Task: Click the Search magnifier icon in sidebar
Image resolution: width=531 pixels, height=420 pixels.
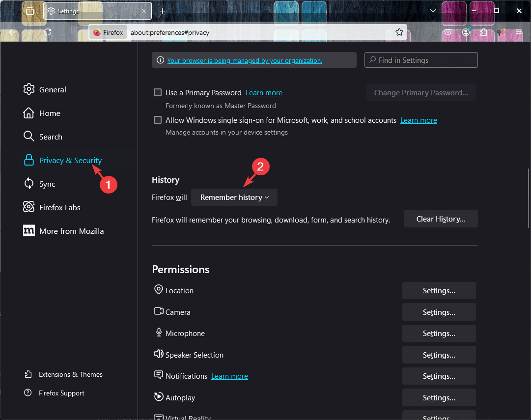Action: (29, 137)
